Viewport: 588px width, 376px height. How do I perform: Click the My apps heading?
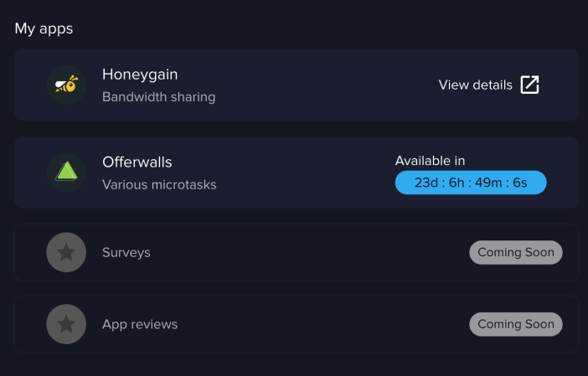click(x=44, y=28)
